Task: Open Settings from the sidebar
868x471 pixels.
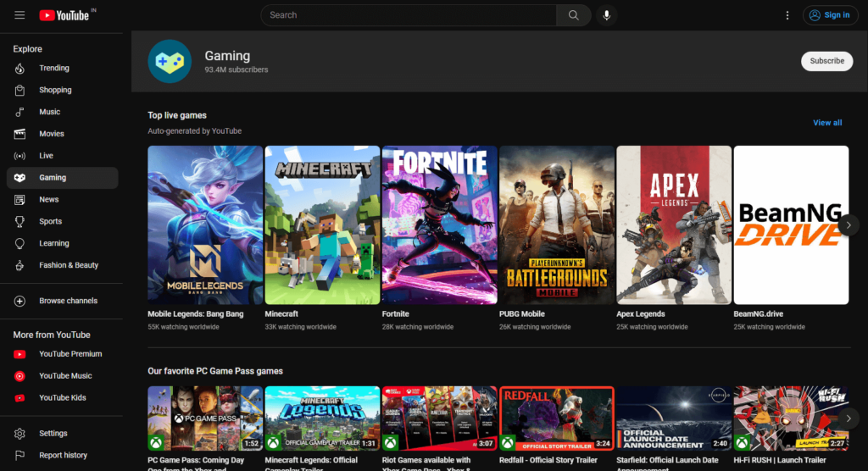Action: pyautogui.click(x=53, y=434)
